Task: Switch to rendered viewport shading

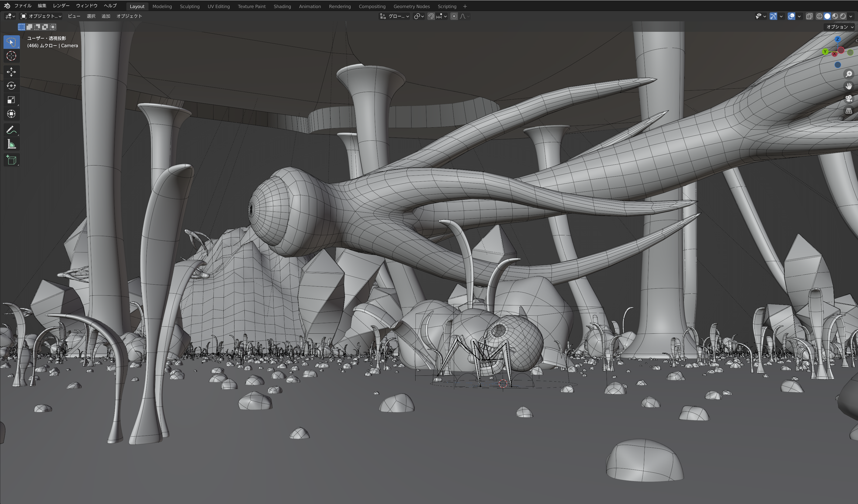Action: click(843, 16)
